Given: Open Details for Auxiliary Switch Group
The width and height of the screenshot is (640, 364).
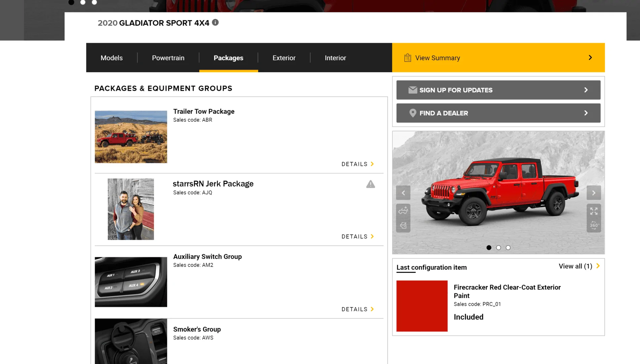Looking at the screenshot, I should pos(358,309).
